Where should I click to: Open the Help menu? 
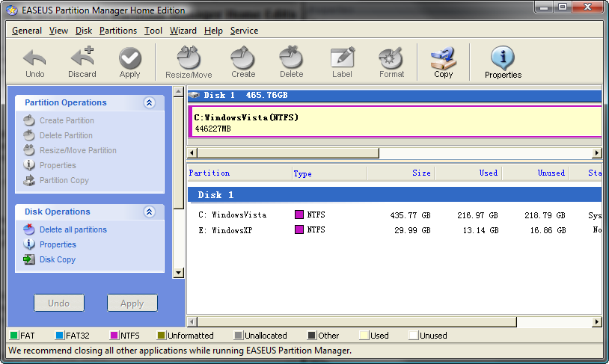pos(213,31)
